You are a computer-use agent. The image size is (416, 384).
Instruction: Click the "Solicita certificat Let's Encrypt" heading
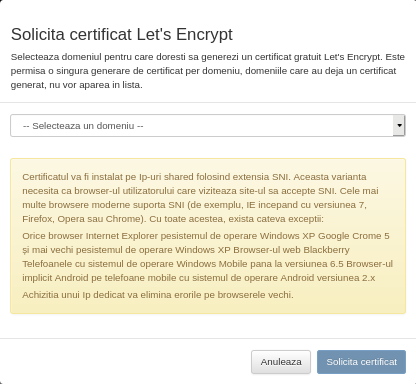click(x=122, y=34)
